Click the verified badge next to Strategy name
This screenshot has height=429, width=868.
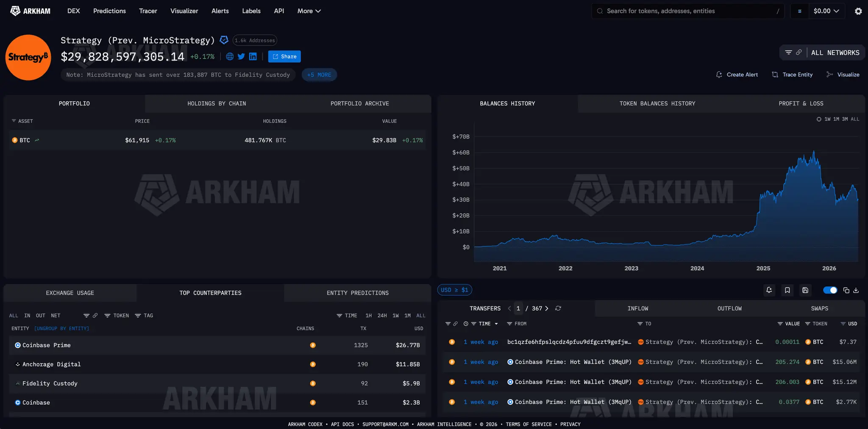tap(224, 40)
